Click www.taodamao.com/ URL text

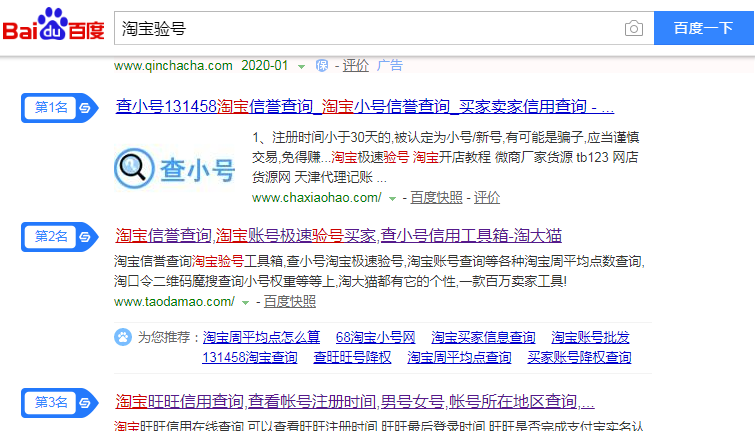[174, 301]
